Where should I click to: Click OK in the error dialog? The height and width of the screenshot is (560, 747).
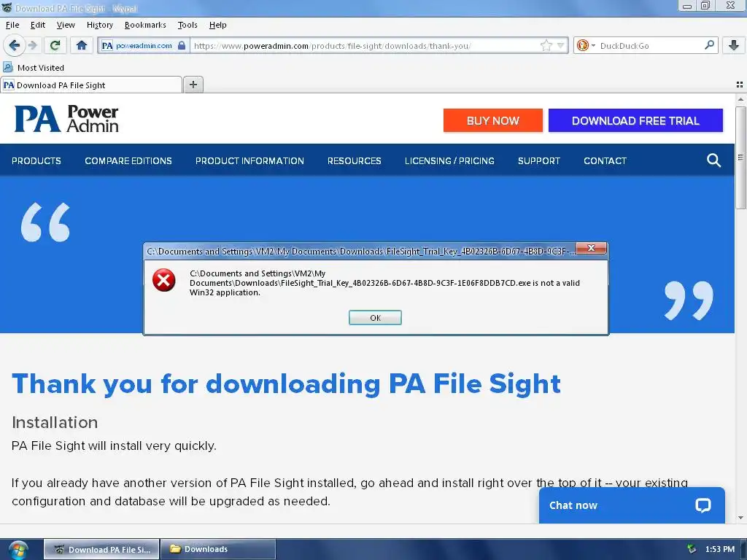[x=375, y=318]
